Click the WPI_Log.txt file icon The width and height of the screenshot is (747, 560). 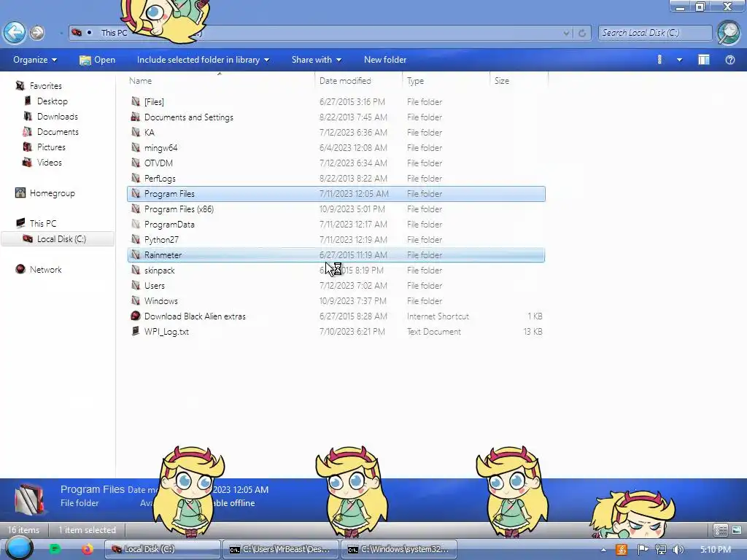point(136,331)
